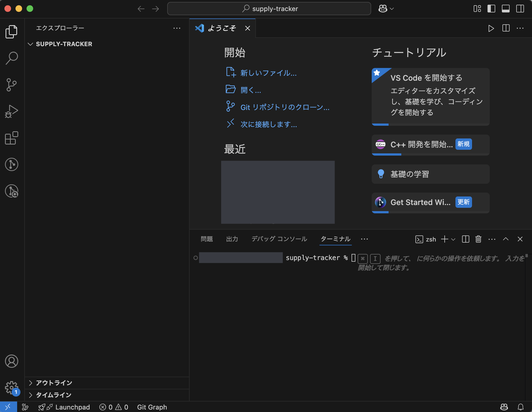Click the split editor icon above the welcome tab
This screenshot has width=532, height=412.
(x=506, y=28)
